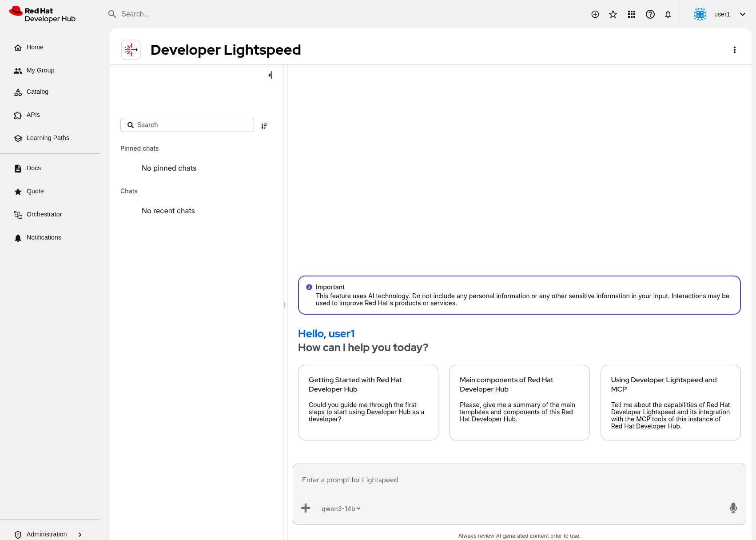Screen dimensions: 756x540
Task: Open the user1 profile dropdown
Action: pyautogui.click(x=720, y=14)
